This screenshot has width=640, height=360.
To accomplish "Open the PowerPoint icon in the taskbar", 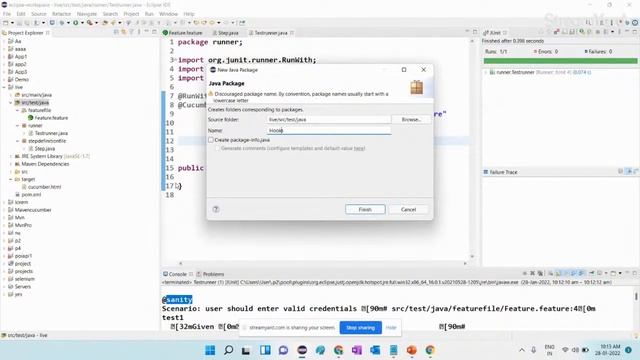I will coord(411,350).
